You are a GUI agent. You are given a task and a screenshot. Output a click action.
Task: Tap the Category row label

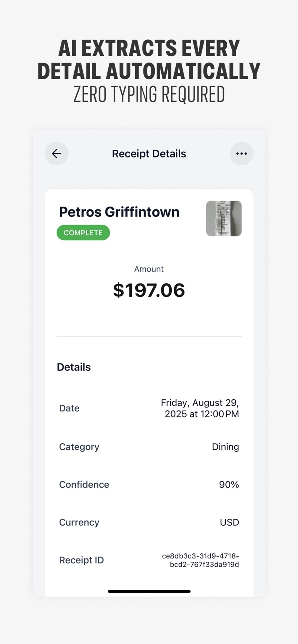coord(79,447)
